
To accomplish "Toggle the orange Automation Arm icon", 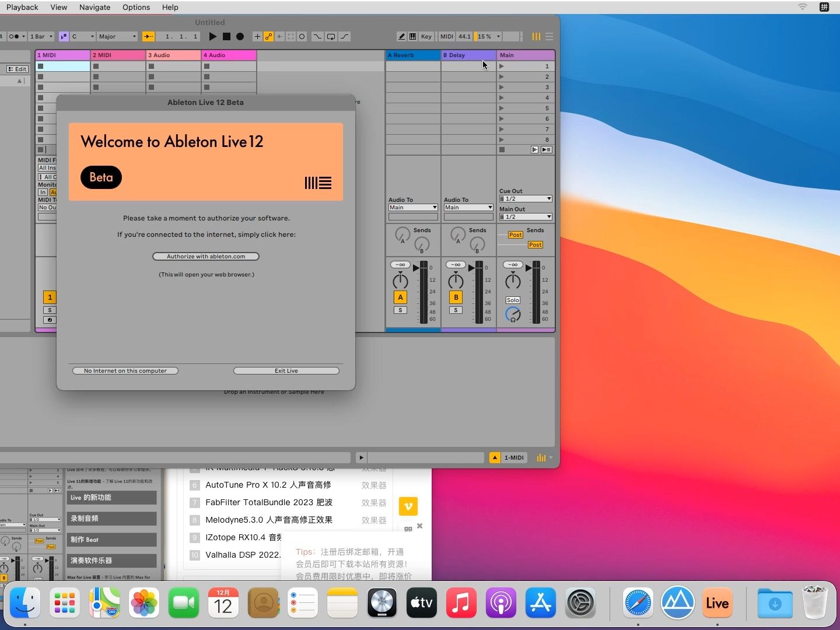I will [x=268, y=36].
